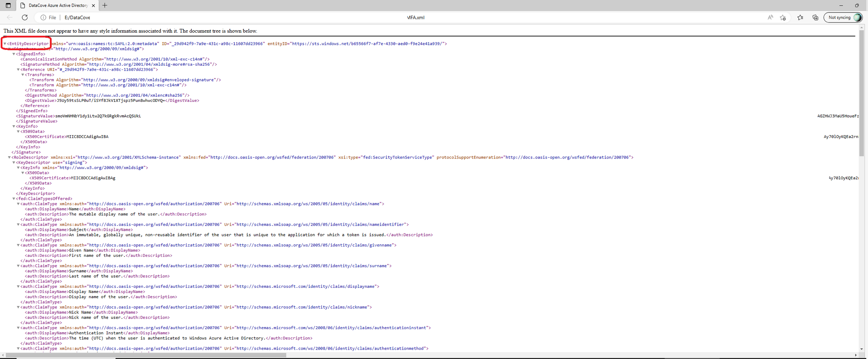Viewport: 868px width, 359px height.
Task: Collapse the EntityDescriptor root node
Action: 5,44
